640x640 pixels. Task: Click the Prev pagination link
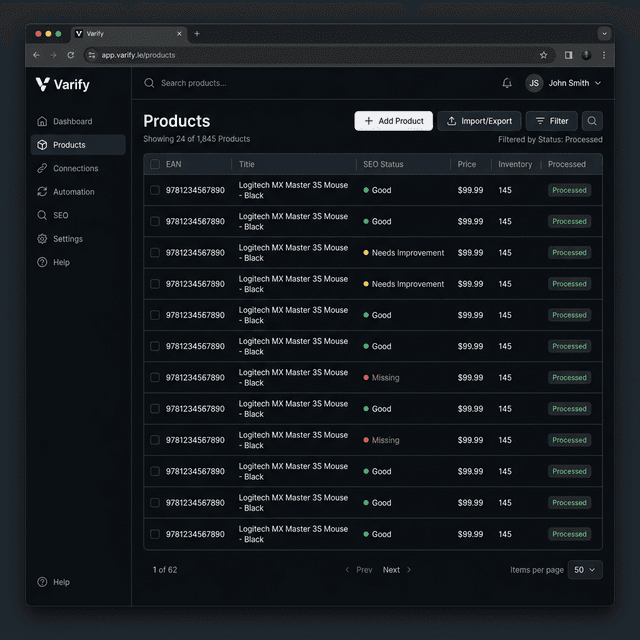pyautogui.click(x=359, y=570)
